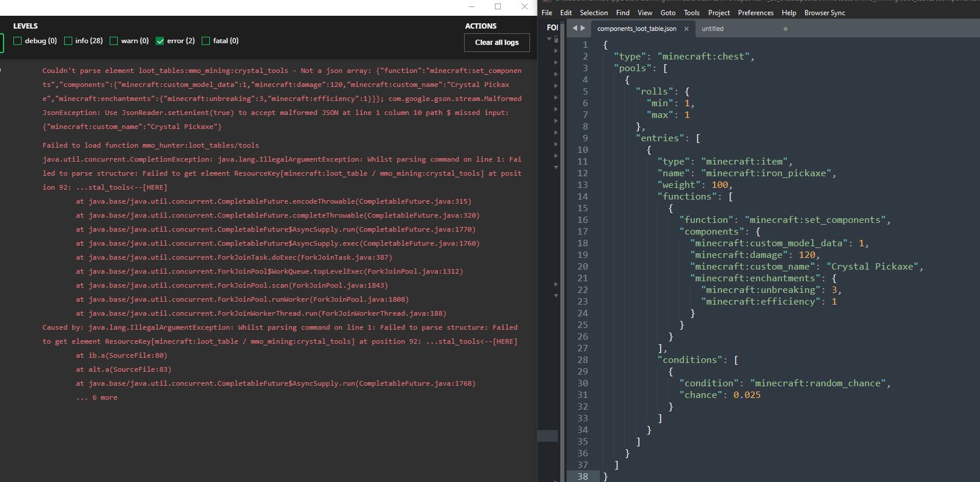Open the Browser Sync menu
The height and width of the screenshot is (482, 980).
click(x=824, y=13)
